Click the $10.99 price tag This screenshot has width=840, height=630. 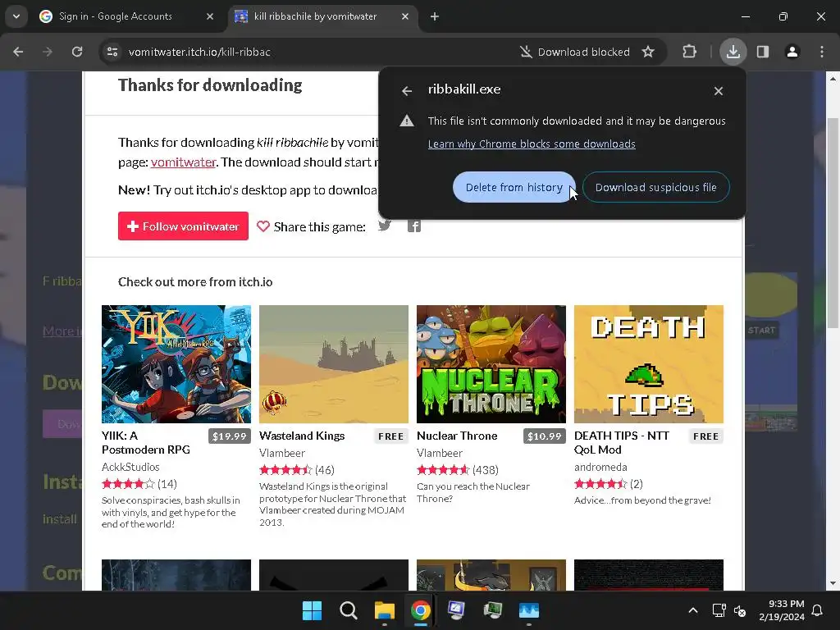[545, 436]
